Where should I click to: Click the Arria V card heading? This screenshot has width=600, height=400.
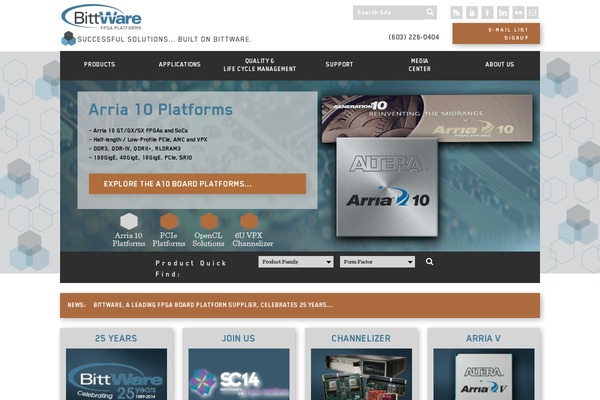[483, 338]
